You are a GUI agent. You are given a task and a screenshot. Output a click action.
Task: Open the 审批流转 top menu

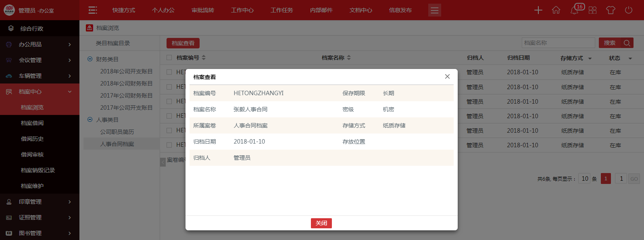pyautogui.click(x=202, y=10)
